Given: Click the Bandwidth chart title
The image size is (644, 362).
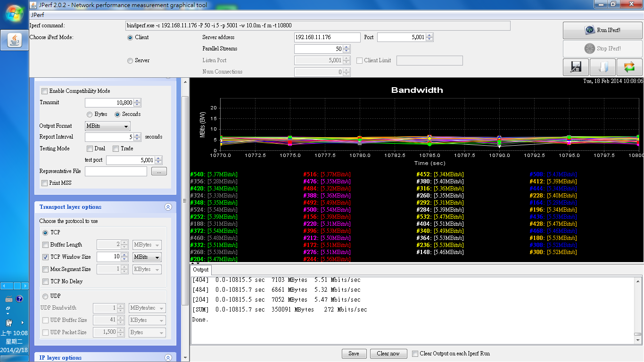Looking at the screenshot, I should tap(417, 90).
